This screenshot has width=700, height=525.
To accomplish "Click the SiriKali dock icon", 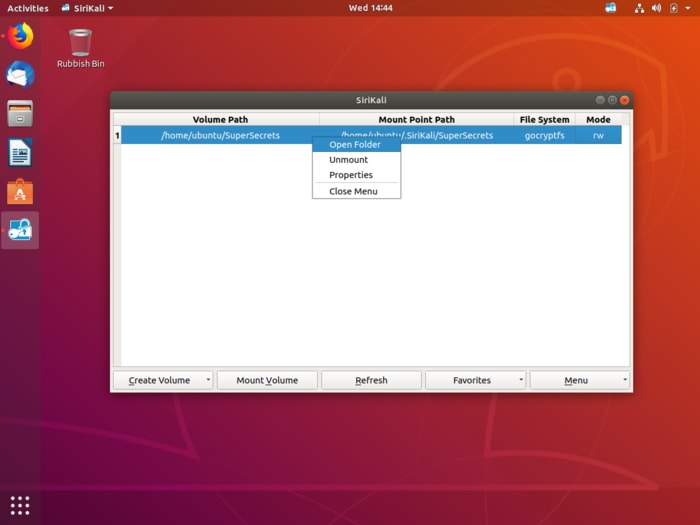I will click(20, 230).
